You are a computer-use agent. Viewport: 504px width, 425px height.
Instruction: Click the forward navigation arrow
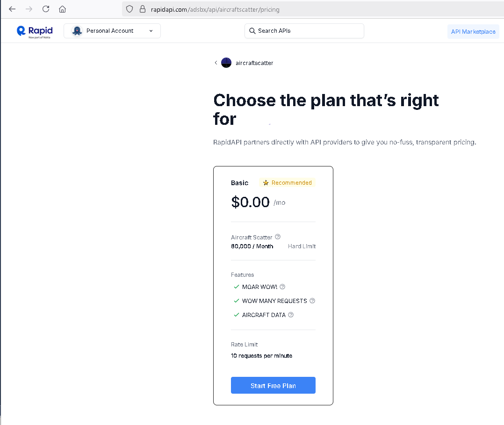pos(29,9)
